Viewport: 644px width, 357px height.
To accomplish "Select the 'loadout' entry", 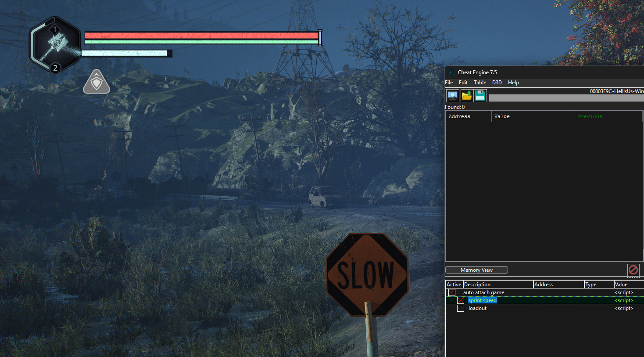I will click(x=477, y=308).
